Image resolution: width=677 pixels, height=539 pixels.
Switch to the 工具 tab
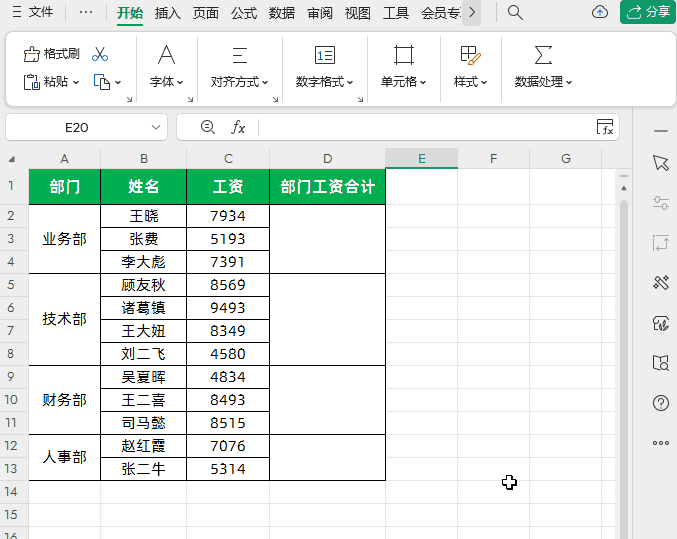(x=396, y=13)
